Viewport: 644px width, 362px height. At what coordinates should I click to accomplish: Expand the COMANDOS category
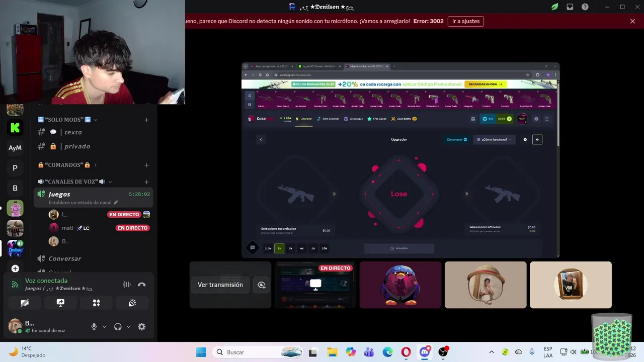[95, 165]
